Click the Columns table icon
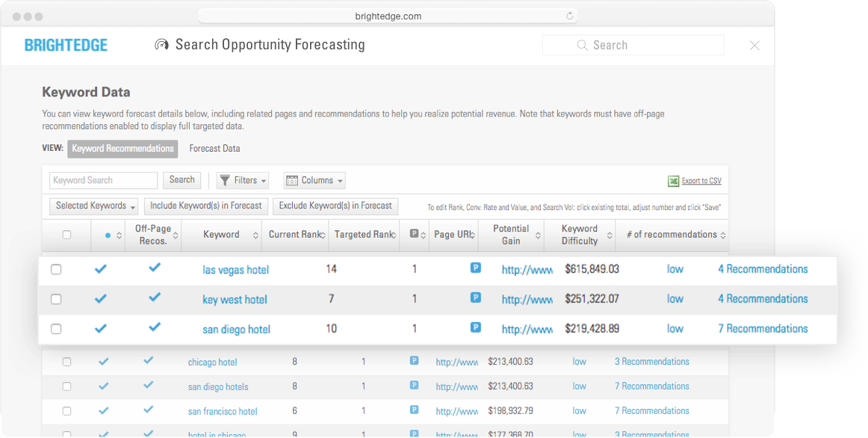 pos(292,180)
